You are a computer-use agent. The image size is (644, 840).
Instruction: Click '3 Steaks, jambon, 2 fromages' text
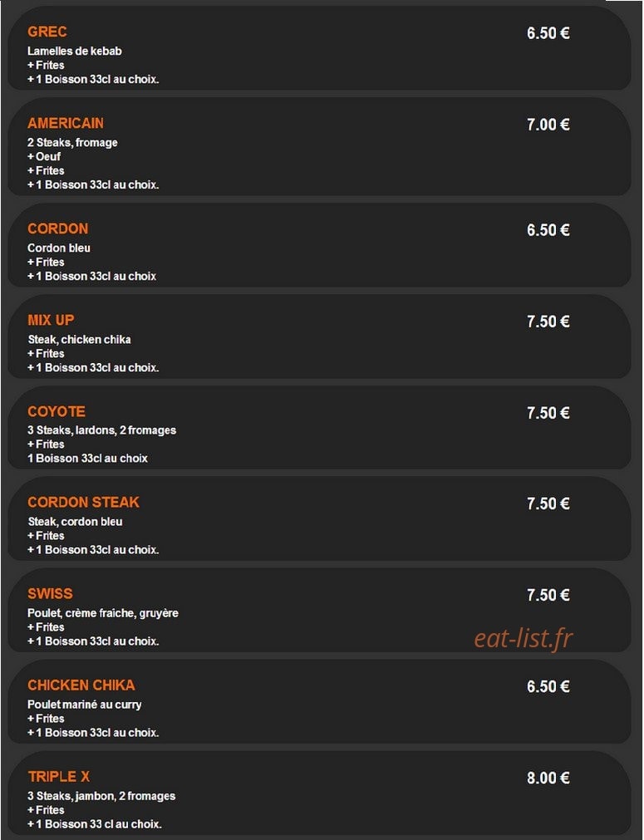(101, 796)
